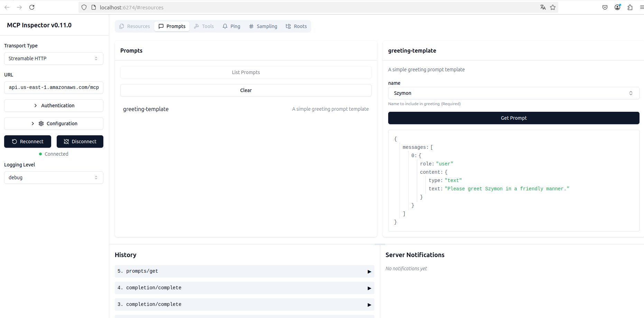644x318 pixels.
Task: Click the Reconnect button
Action: point(28,142)
